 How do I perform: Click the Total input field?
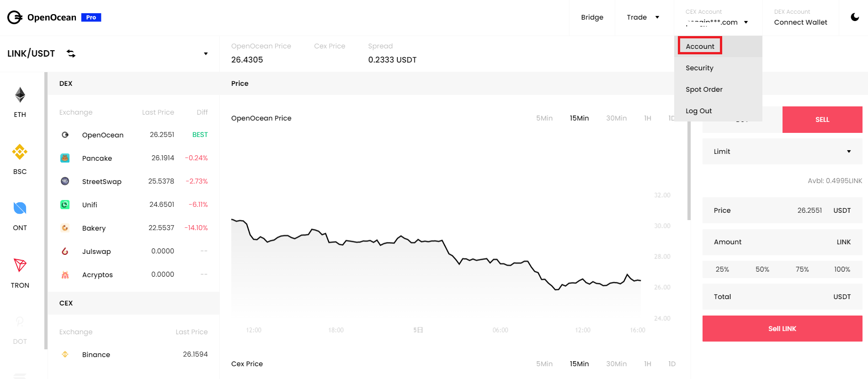pyautogui.click(x=782, y=297)
